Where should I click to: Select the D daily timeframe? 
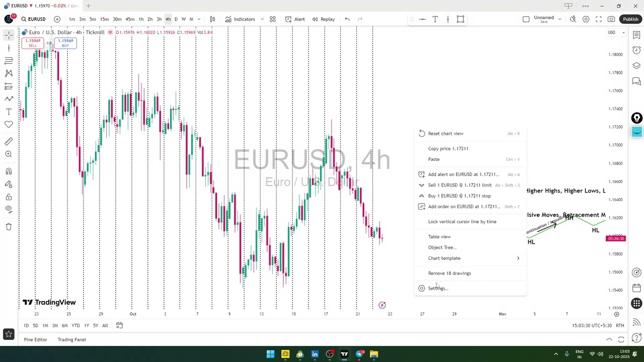[176, 19]
